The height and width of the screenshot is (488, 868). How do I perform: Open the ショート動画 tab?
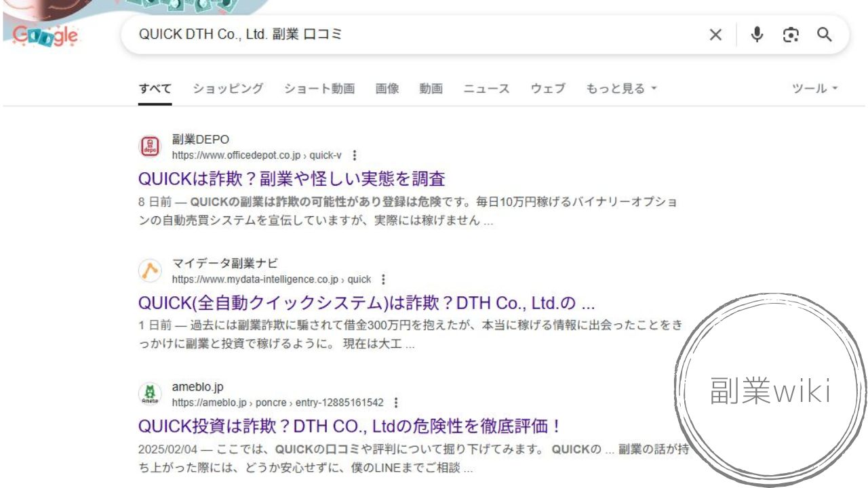(319, 89)
